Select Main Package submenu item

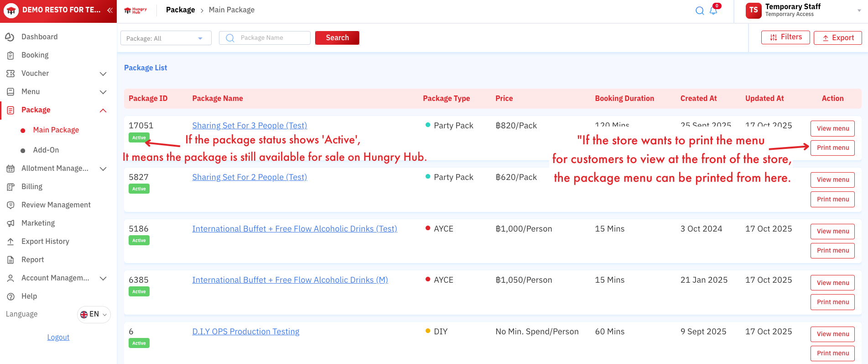point(56,130)
